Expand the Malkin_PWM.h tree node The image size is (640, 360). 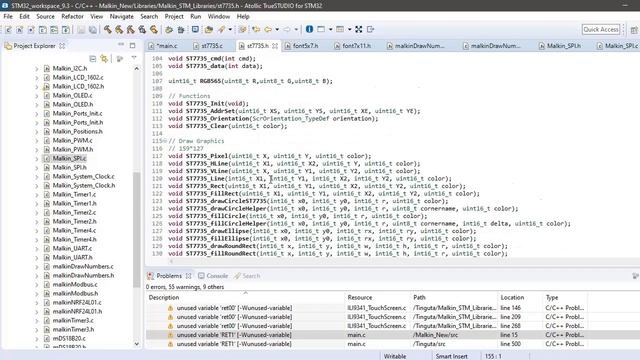(37, 149)
